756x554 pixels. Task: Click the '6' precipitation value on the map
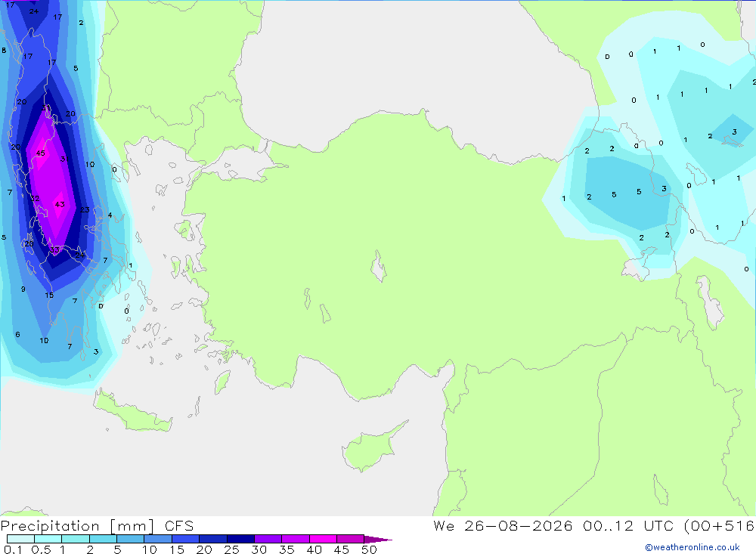pyautogui.click(x=17, y=335)
